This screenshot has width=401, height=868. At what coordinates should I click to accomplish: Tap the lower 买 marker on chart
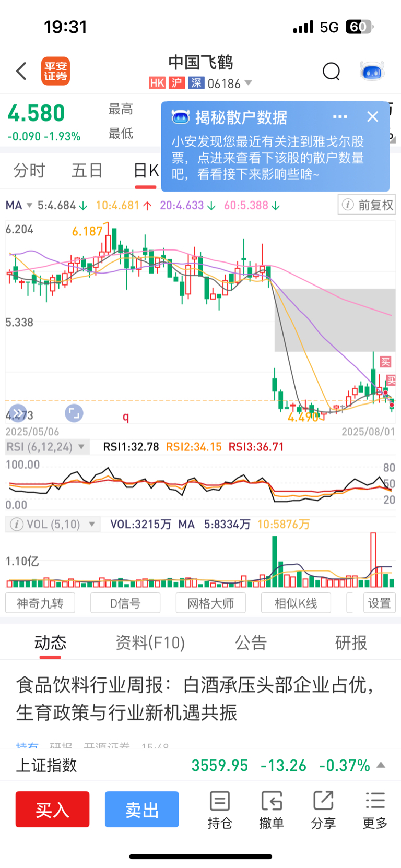[x=391, y=381]
